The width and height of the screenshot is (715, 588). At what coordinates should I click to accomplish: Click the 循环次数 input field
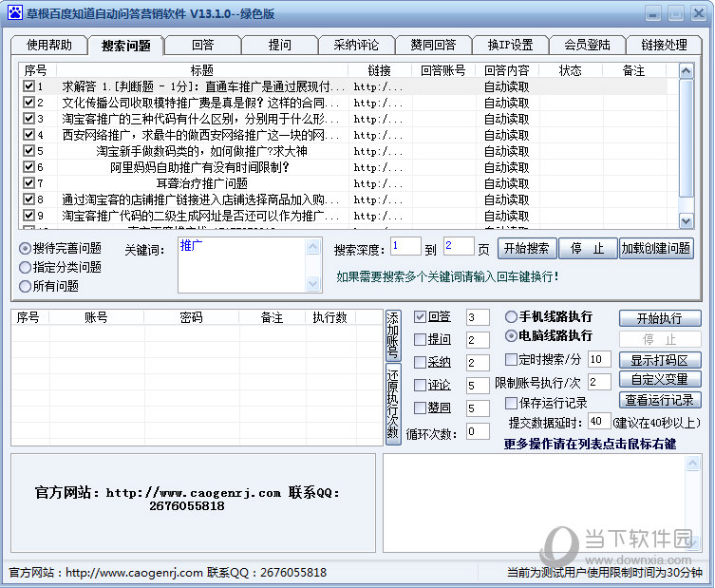[x=478, y=431]
